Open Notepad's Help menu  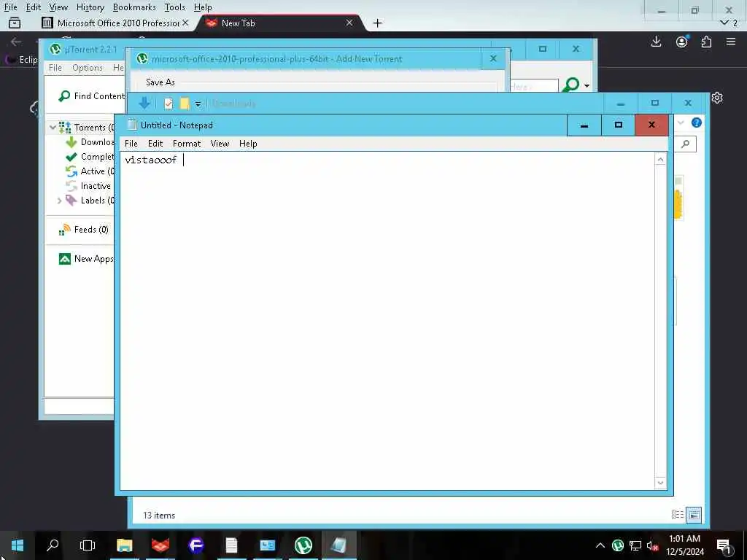tap(248, 144)
